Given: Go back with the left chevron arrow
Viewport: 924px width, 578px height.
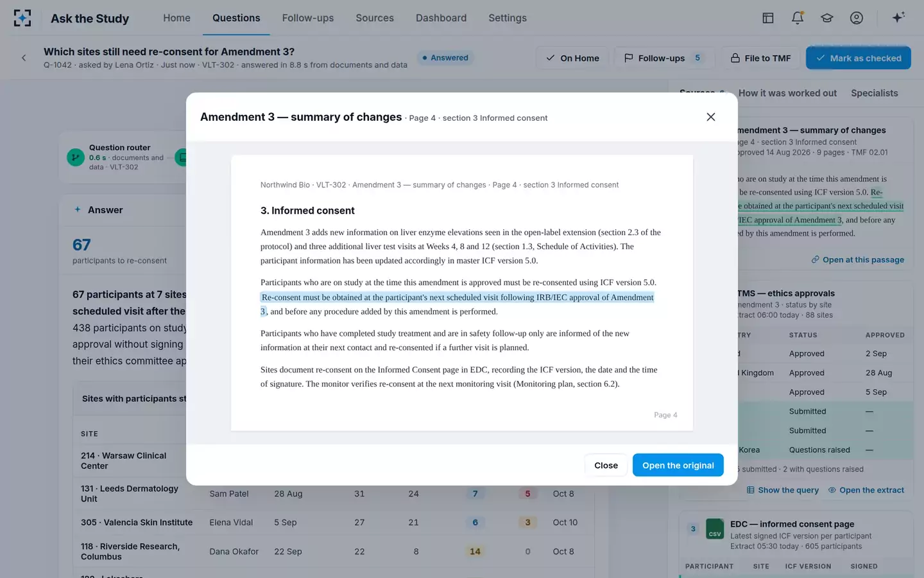Looking at the screenshot, I should [x=24, y=58].
